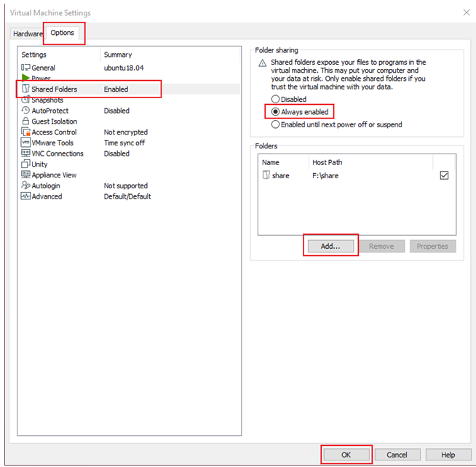Screen dimensions: 476x467
Task: Select the VNC Connections row
Action: 129,153
